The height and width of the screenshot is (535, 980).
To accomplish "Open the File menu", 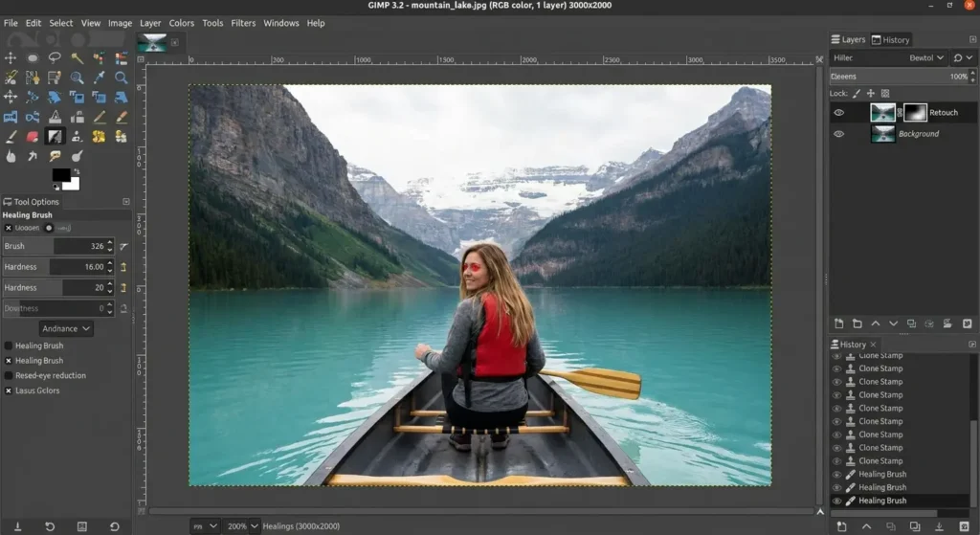I will (x=11, y=23).
